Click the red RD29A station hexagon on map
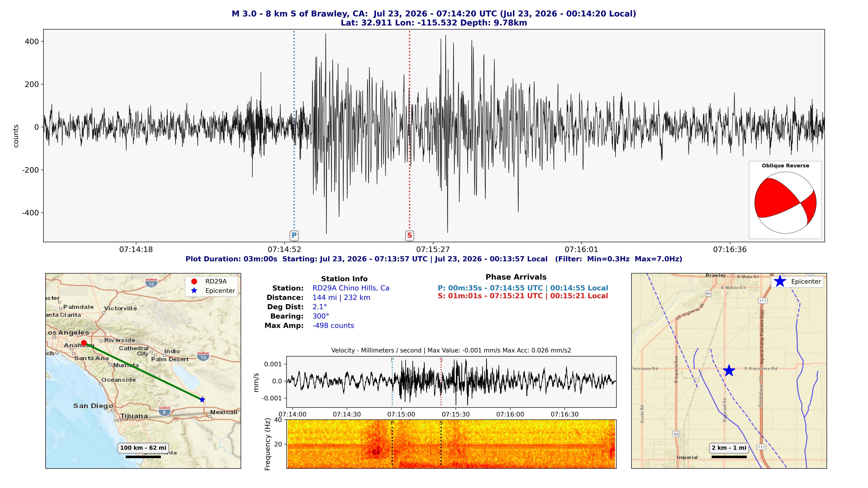868x488 pixels. tap(84, 343)
